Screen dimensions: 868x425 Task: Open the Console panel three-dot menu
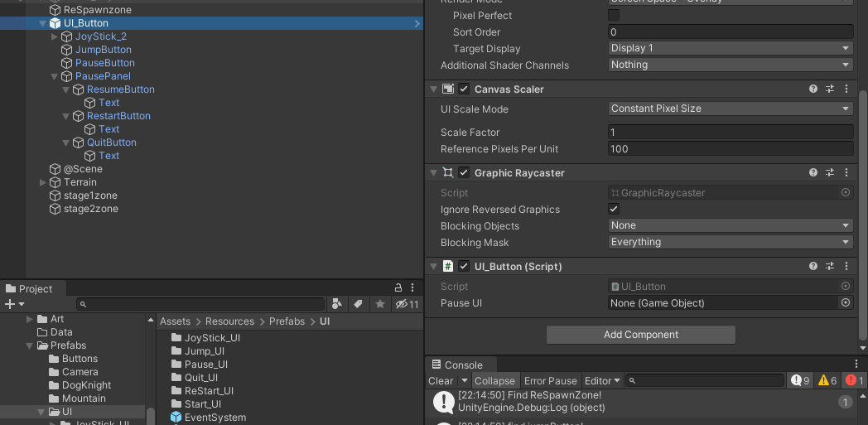(856, 365)
